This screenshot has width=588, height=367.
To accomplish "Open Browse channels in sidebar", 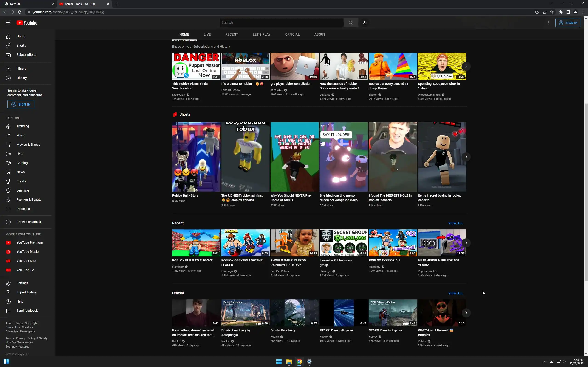I will (28, 222).
